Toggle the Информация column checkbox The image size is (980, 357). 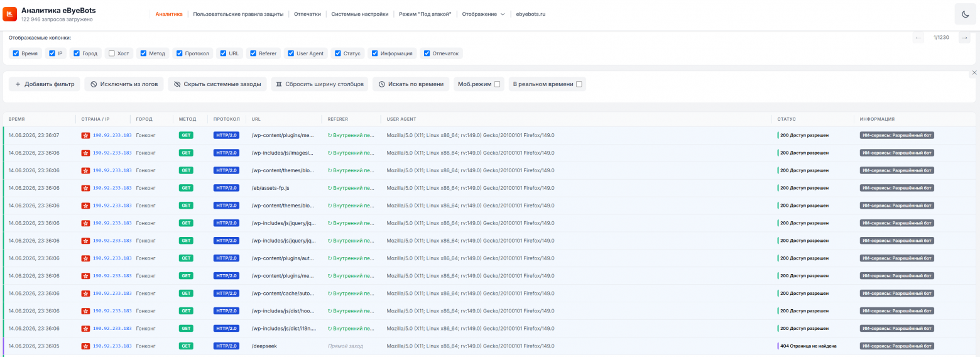[x=375, y=53]
